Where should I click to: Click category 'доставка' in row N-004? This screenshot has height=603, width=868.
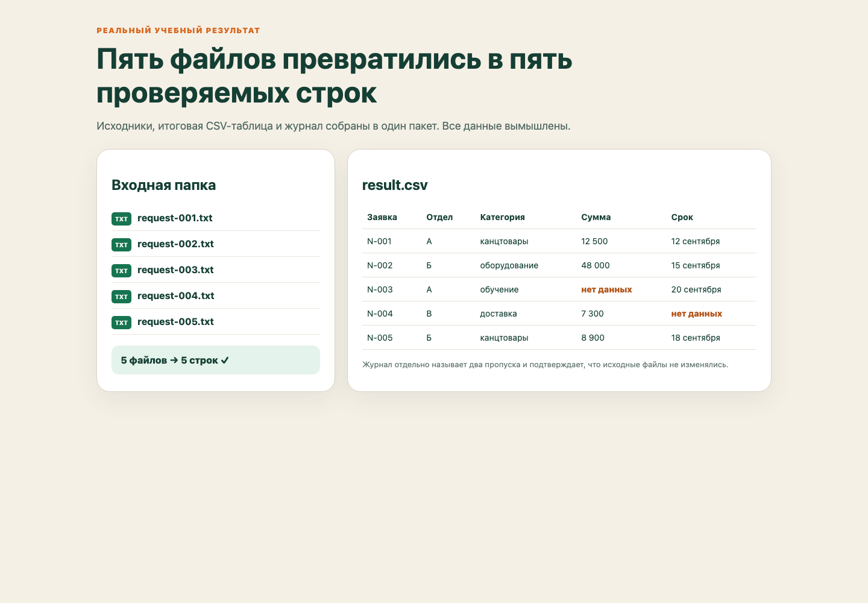click(x=498, y=314)
